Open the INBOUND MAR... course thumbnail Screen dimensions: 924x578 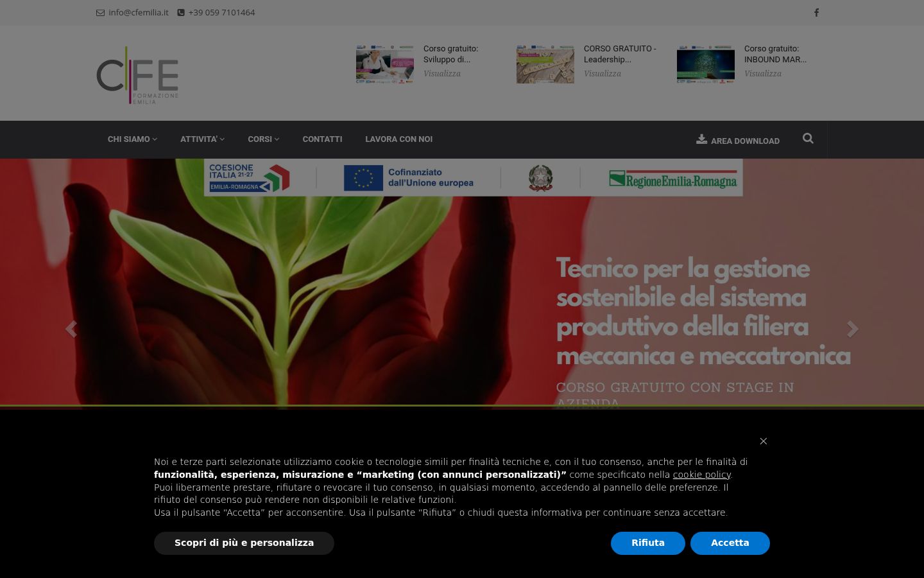click(706, 64)
